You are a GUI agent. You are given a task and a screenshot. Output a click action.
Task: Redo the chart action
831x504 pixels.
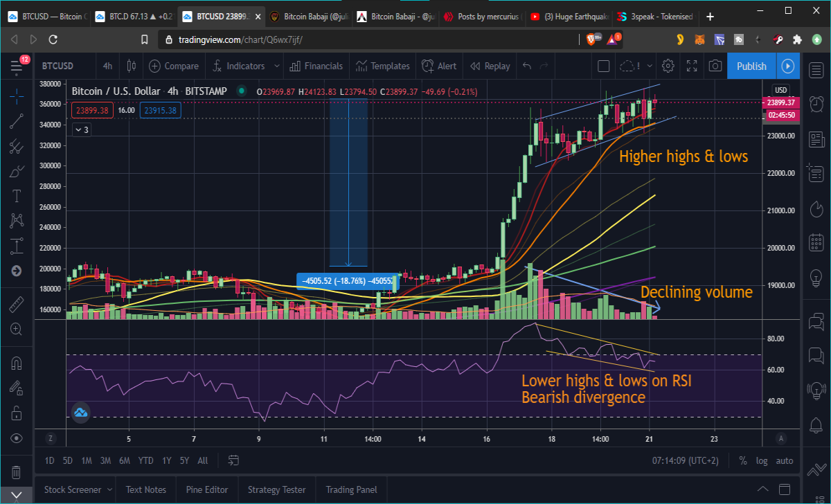coord(544,66)
